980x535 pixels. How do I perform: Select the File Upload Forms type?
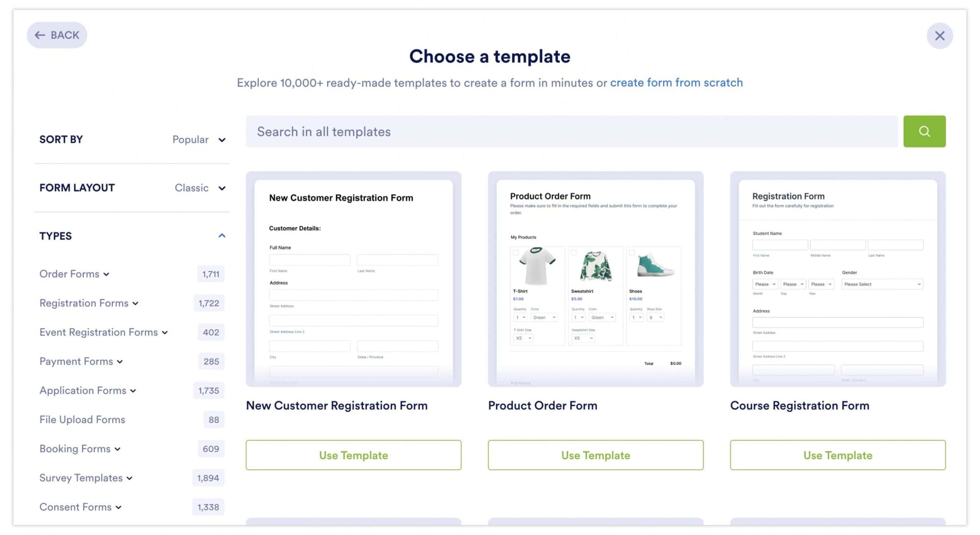click(x=82, y=420)
